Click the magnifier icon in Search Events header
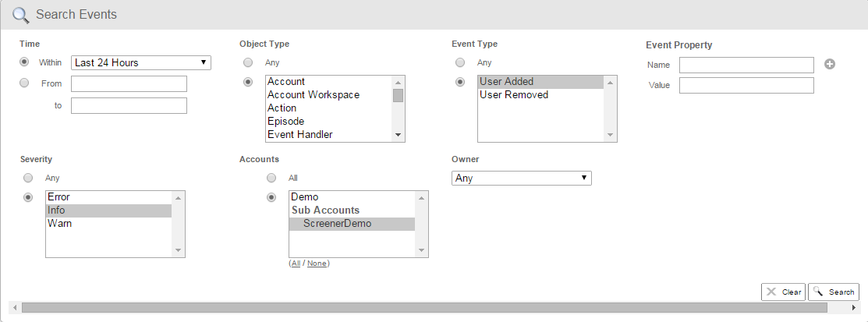This screenshot has height=322, width=868. click(x=20, y=15)
